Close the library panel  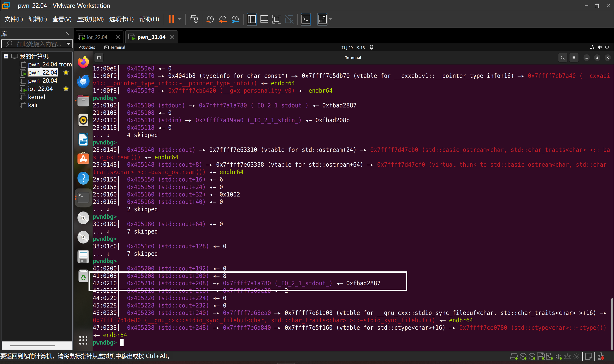tap(67, 33)
